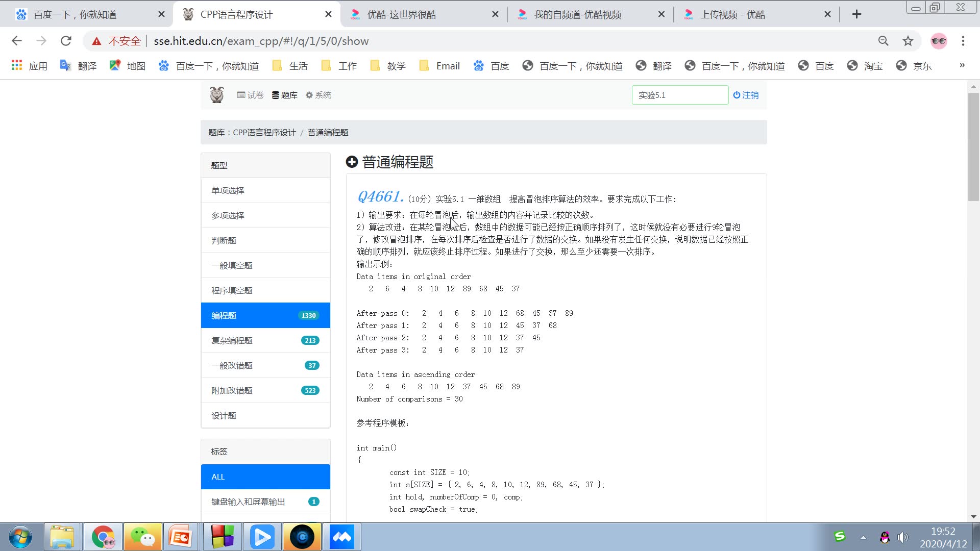
Task: Select the 题库 navigation icon
Action: coord(285,95)
